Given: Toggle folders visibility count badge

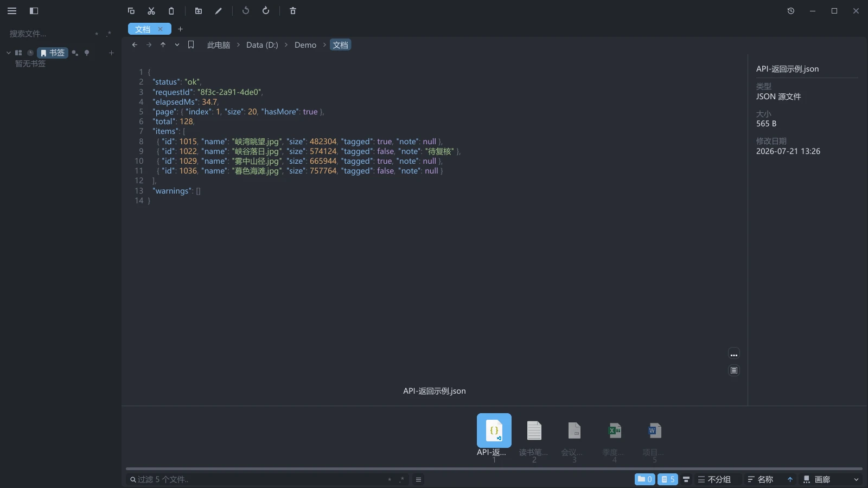Looking at the screenshot, I should [645, 479].
